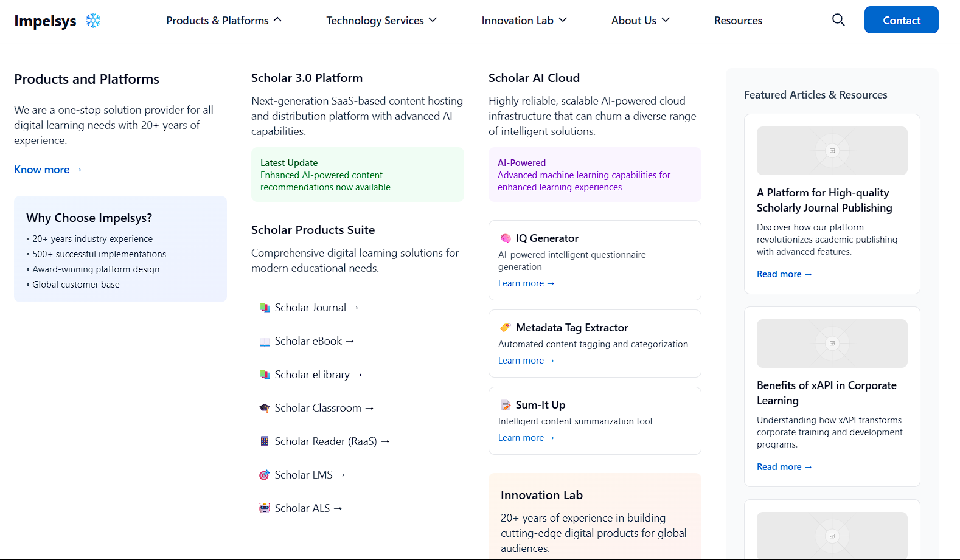Viewport: 960px width, 560px height.
Task: Open the About Us dropdown menu
Action: point(640,21)
